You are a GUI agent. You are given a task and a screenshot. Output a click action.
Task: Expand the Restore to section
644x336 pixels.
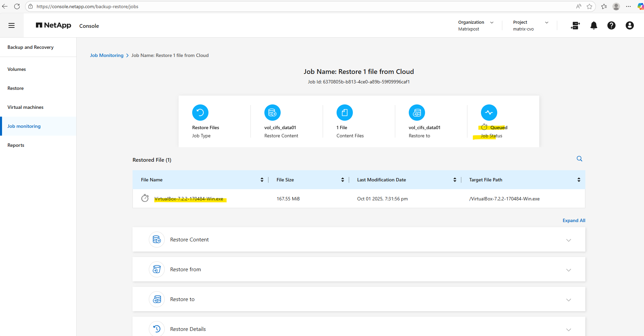[568, 300]
